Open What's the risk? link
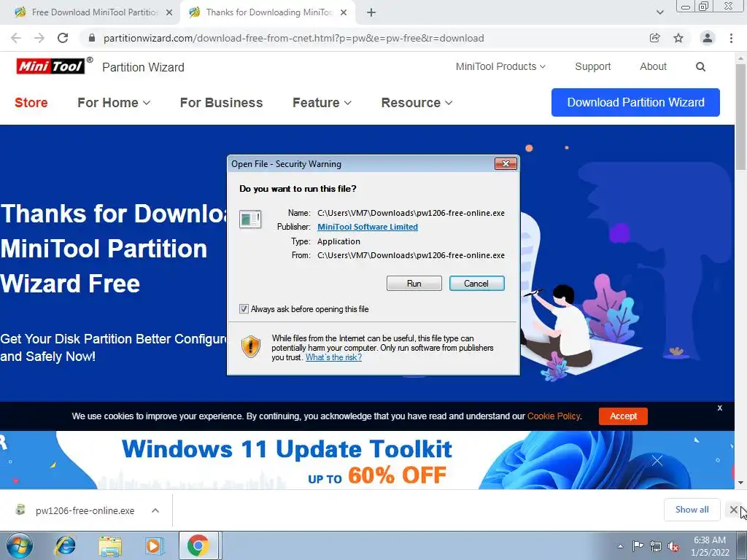 pyautogui.click(x=333, y=357)
